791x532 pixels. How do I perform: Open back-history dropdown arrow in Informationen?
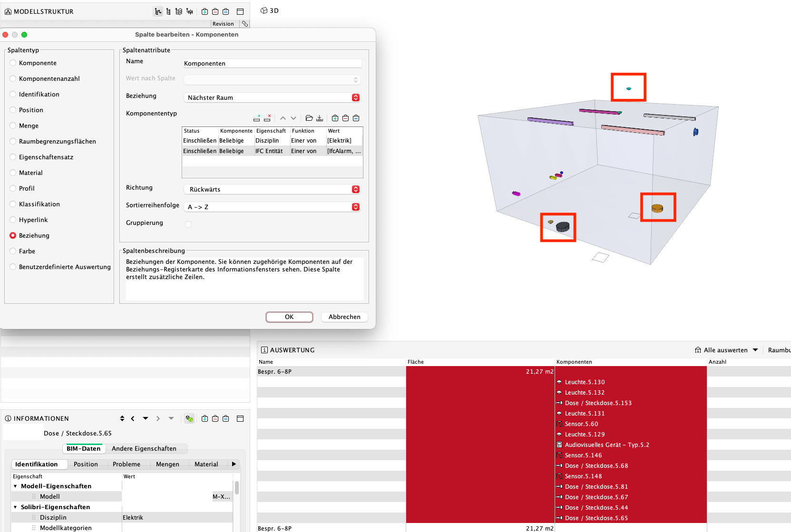[146, 418]
